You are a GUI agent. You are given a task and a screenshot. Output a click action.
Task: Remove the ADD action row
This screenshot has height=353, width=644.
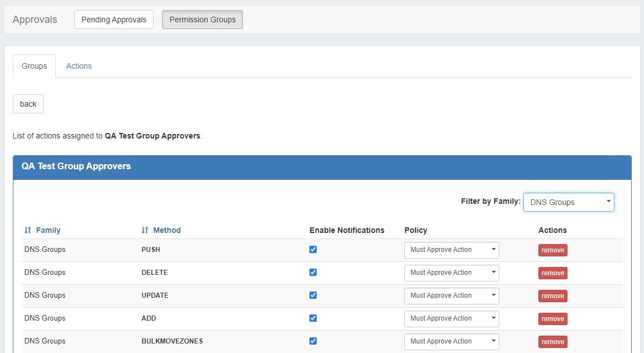(552, 319)
